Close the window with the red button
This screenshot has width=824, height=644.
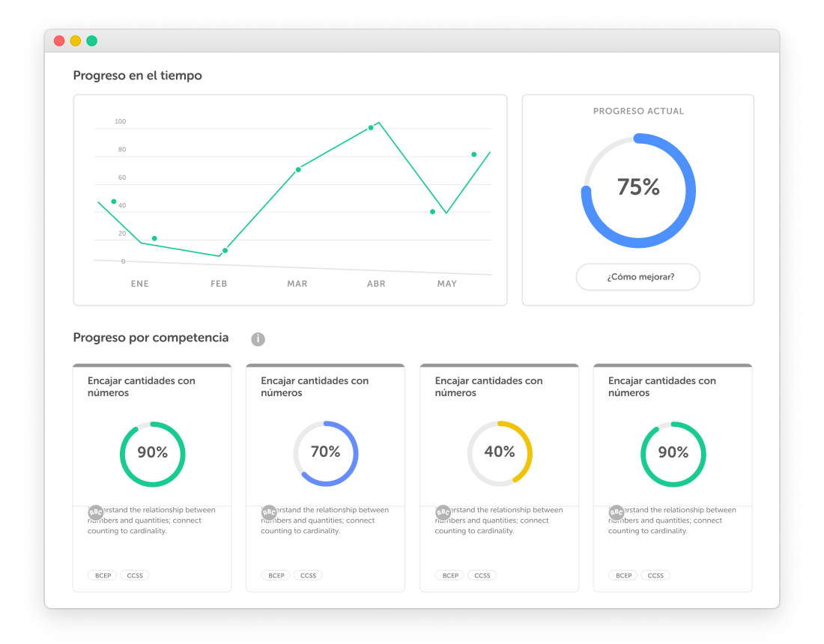coord(59,41)
